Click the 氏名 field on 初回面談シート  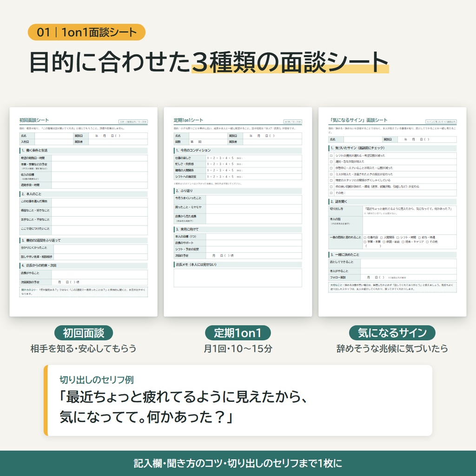point(54,136)
